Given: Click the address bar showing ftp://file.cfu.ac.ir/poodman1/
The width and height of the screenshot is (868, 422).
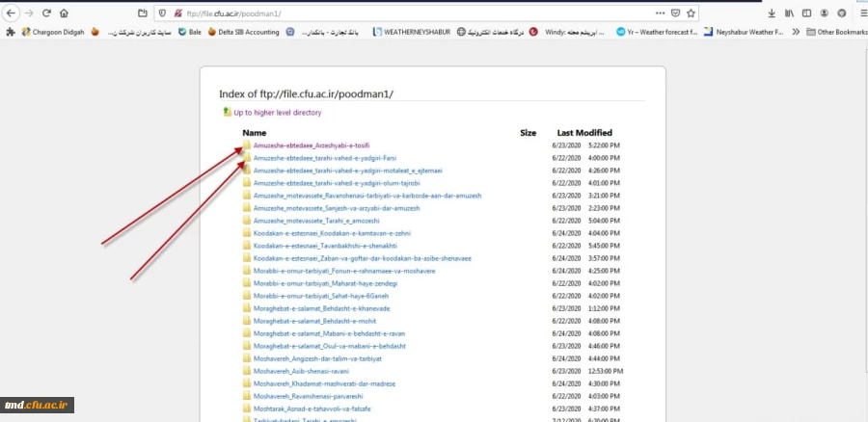Looking at the screenshot, I should [386, 13].
